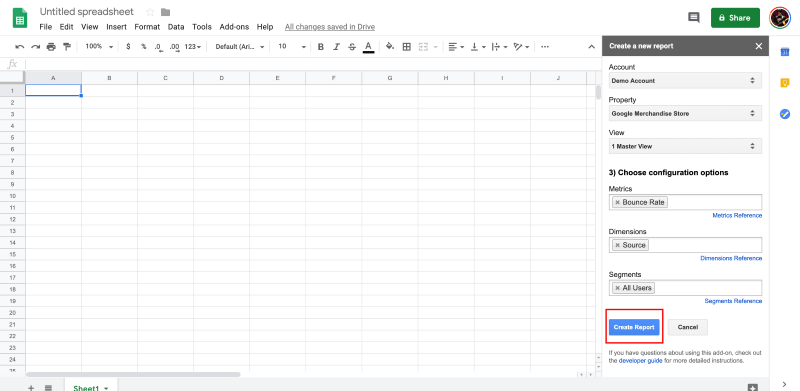Screen dimensions: 800x391
Task: Open the developer guide link
Action: (x=641, y=360)
